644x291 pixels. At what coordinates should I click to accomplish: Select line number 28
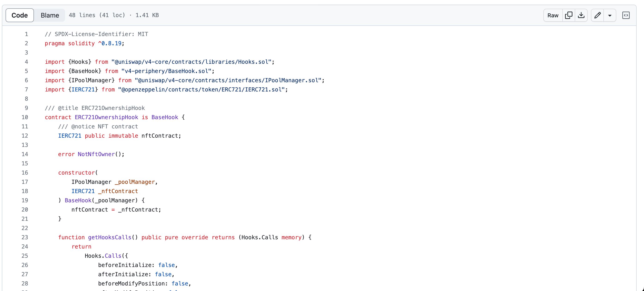click(25, 283)
